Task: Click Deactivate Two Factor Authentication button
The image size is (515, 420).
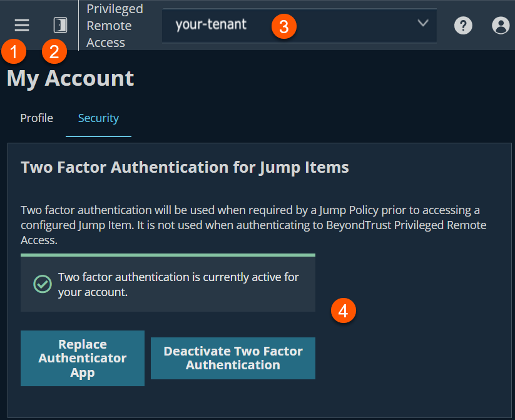Action: click(x=233, y=358)
